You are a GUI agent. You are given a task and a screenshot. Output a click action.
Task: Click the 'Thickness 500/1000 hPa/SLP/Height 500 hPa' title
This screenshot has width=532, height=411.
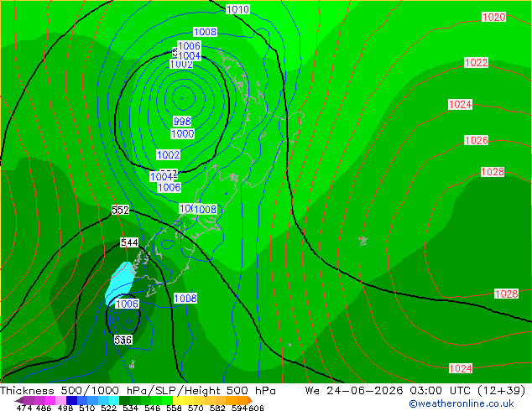pos(138,391)
